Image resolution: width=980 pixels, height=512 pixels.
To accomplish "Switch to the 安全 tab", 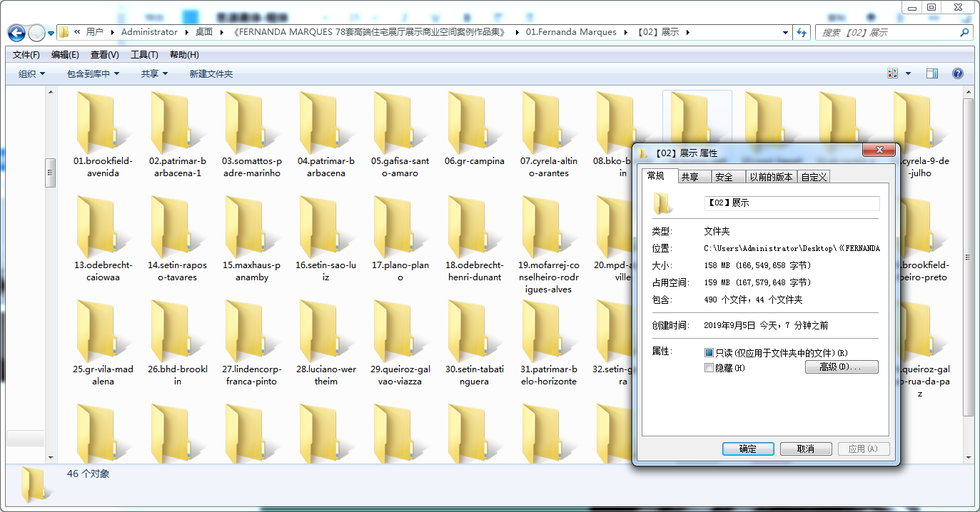I will [x=724, y=177].
